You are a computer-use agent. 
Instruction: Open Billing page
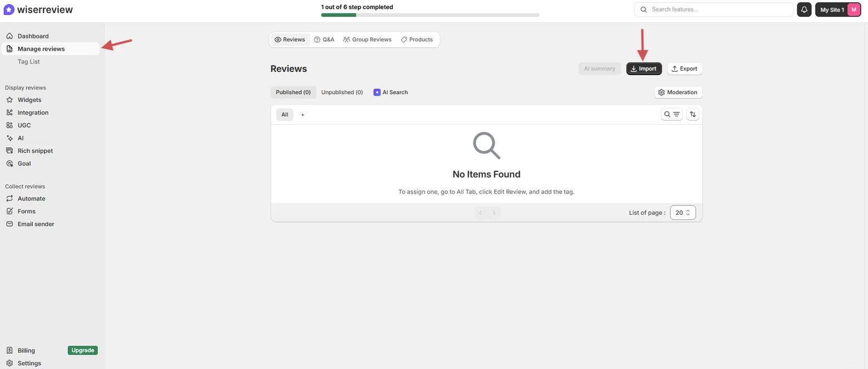click(x=26, y=351)
